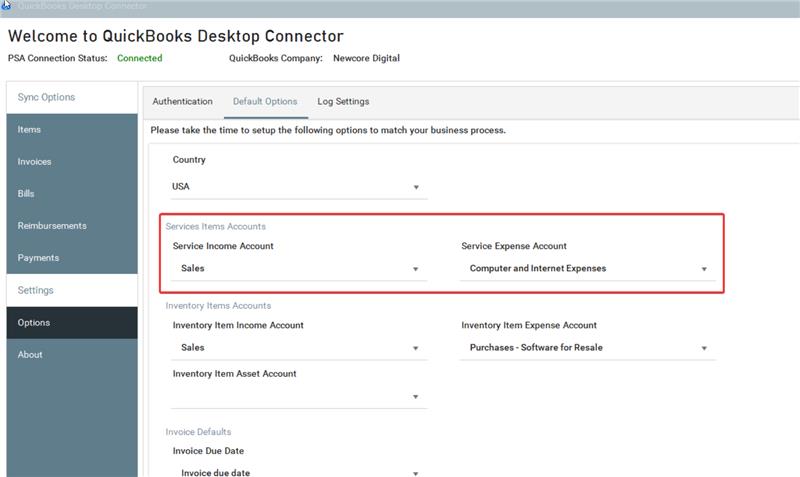This screenshot has height=477, width=800.
Task: Click the green Connected status text
Action: pos(140,58)
